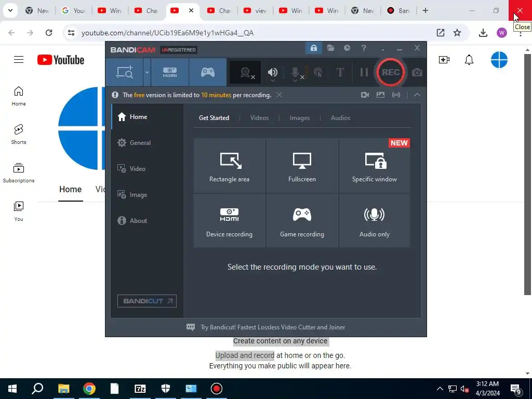Toggle microphone in Bandicam toolbar
The image size is (532, 399).
(x=295, y=73)
